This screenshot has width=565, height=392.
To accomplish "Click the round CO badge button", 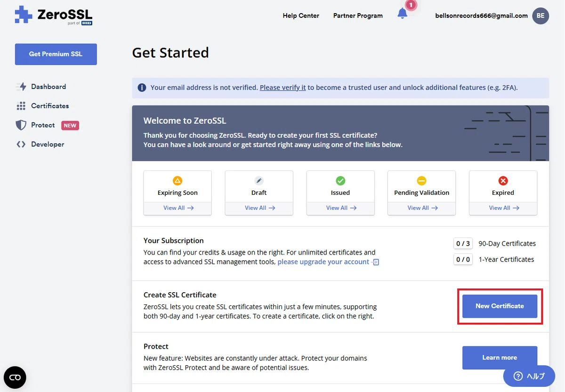I will (15, 377).
